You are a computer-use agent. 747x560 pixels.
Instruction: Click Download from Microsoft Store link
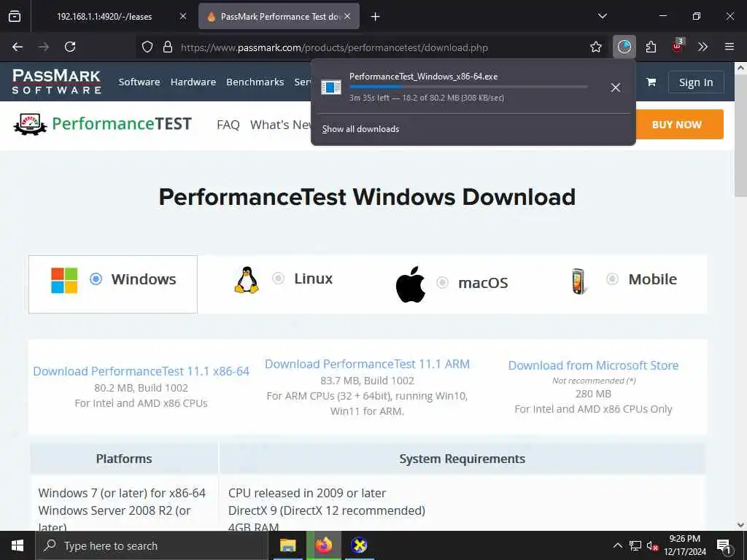pos(593,366)
